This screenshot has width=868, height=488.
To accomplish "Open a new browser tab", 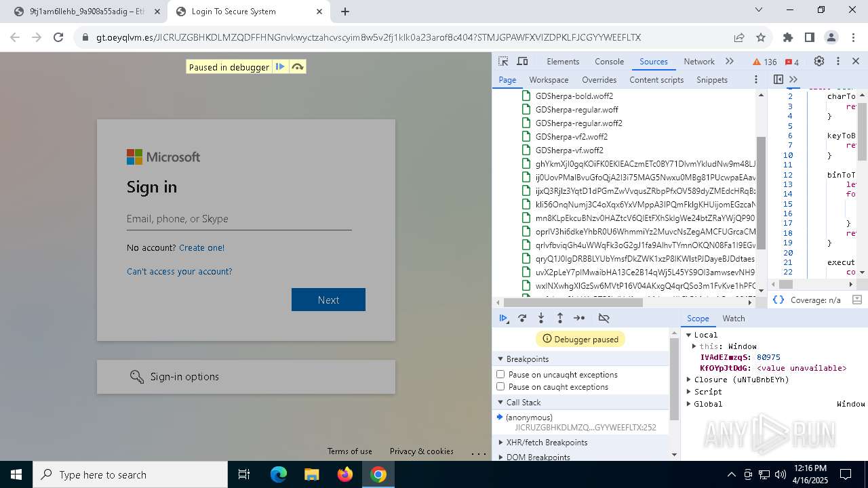I will tap(344, 12).
